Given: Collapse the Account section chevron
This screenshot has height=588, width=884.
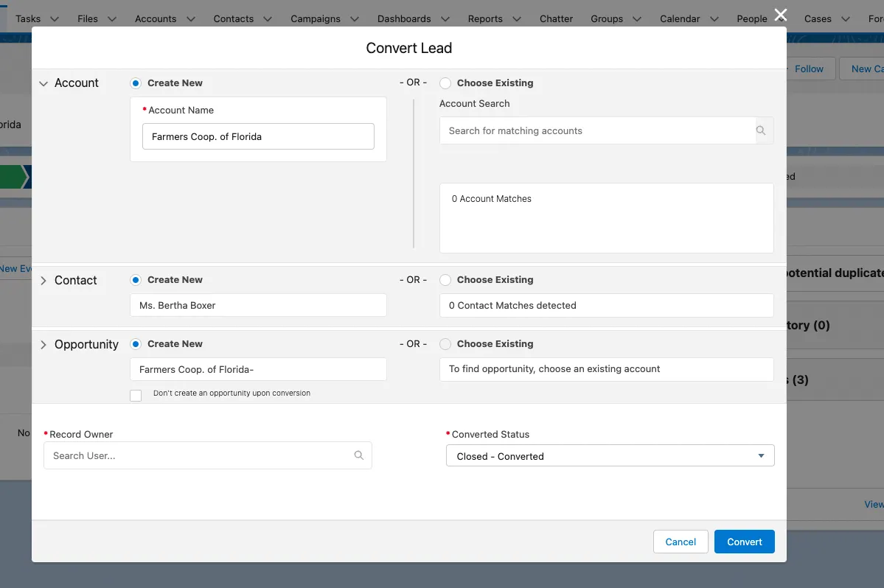Looking at the screenshot, I should click(x=43, y=84).
